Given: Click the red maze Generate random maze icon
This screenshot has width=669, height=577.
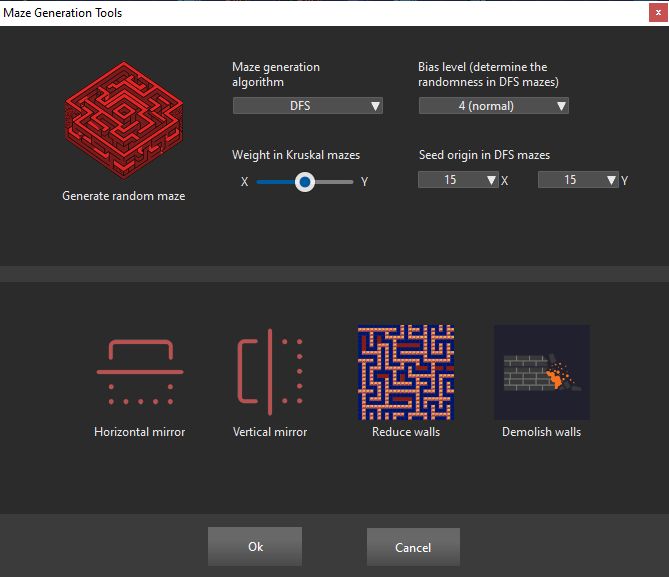Looking at the screenshot, I should click(124, 120).
